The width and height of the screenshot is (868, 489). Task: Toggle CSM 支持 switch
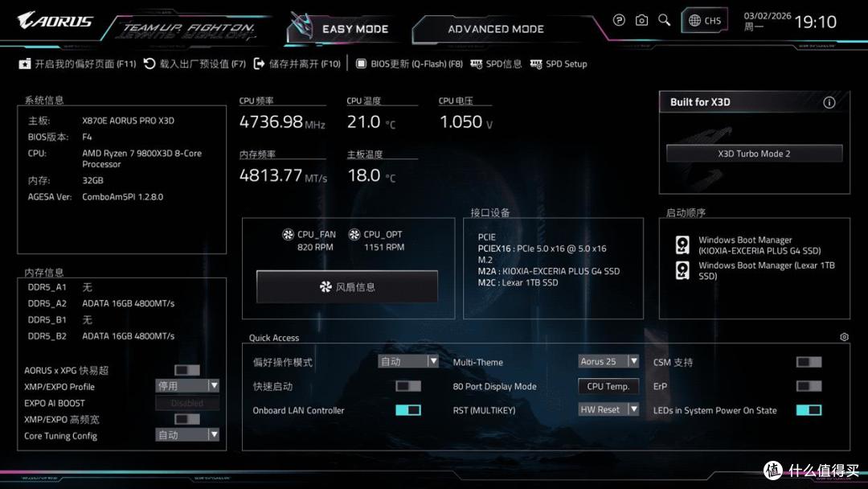(809, 362)
